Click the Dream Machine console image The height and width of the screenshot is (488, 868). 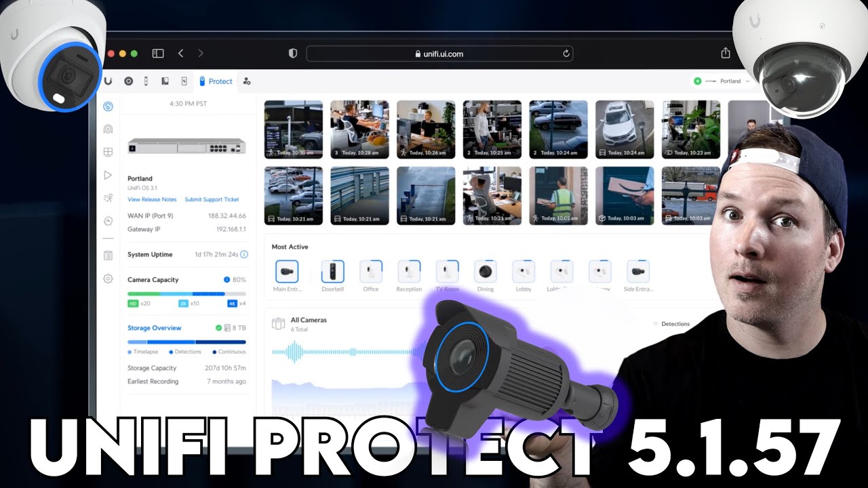[x=186, y=146]
